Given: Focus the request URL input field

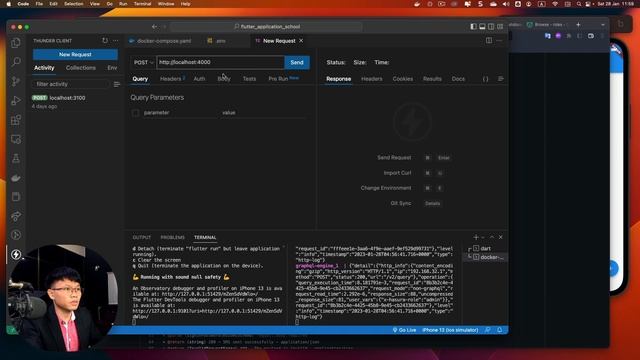Looking at the screenshot, I should 220,62.
